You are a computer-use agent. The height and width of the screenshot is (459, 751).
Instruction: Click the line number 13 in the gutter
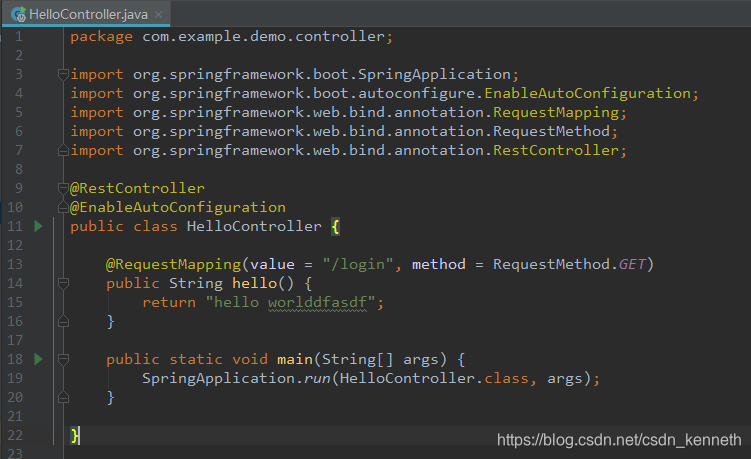(15, 264)
